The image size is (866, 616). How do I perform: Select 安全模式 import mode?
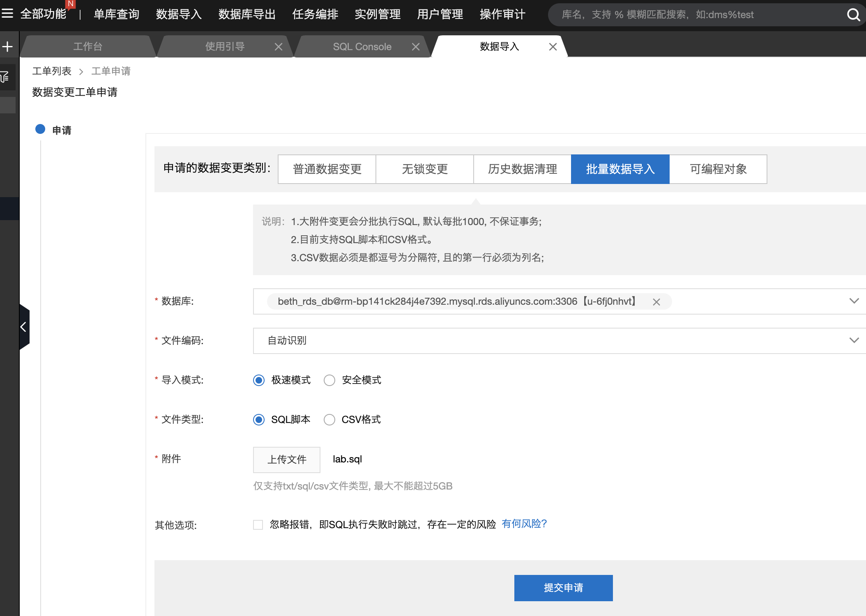329,380
